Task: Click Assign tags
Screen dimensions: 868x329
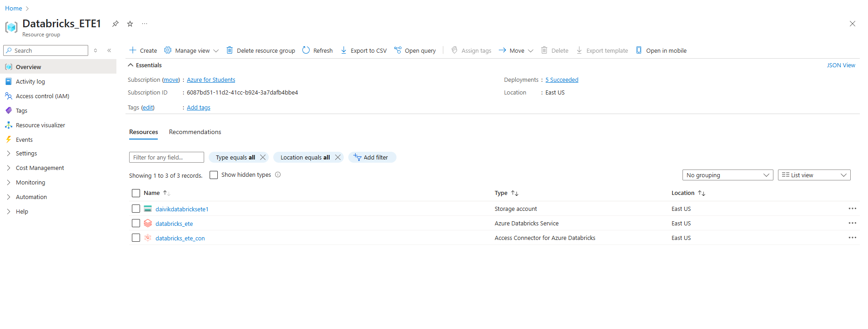Action: point(471,50)
